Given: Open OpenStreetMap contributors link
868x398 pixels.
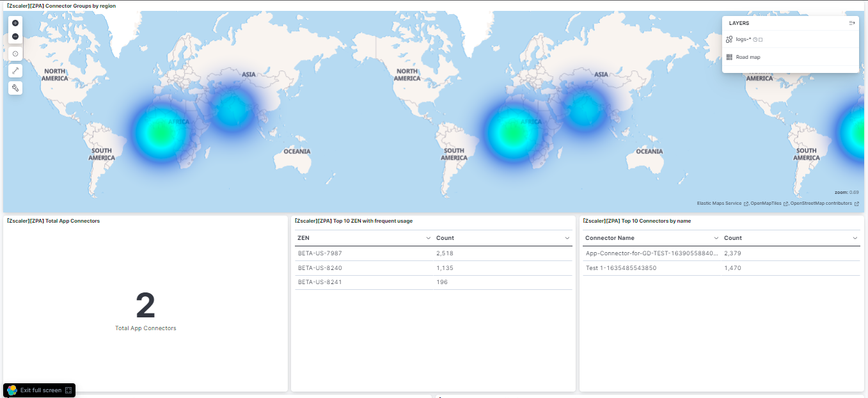Looking at the screenshot, I should click(825, 203).
